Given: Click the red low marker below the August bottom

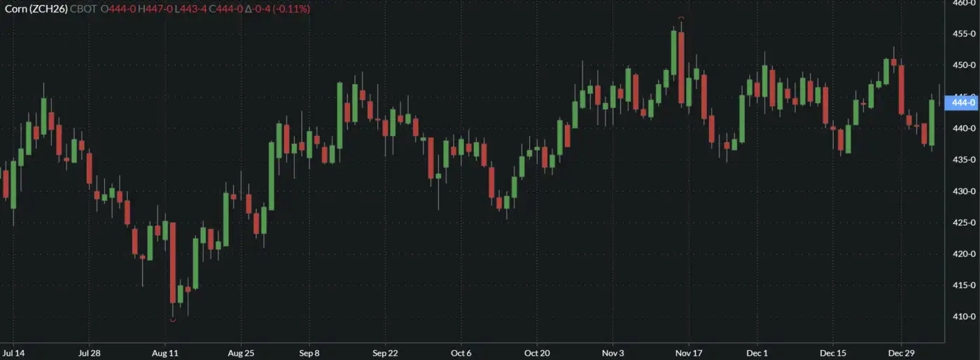Looking at the screenshot, I should click(x=172, y=320).
